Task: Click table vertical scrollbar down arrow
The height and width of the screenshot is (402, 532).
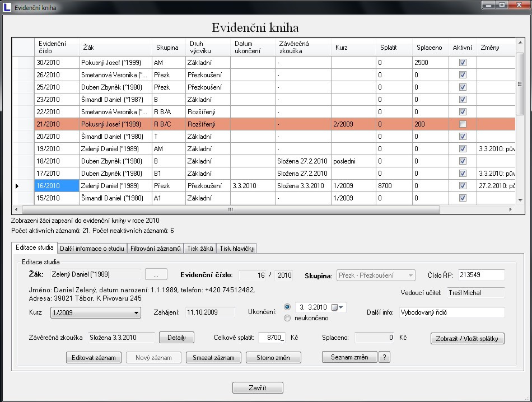Action: 520,200
